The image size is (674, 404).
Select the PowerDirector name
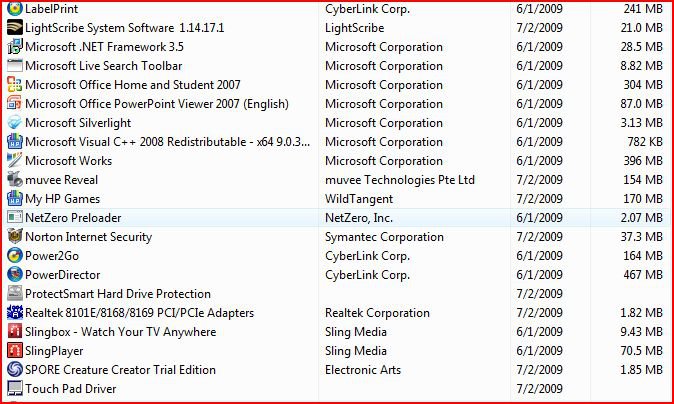coord(63,275)
